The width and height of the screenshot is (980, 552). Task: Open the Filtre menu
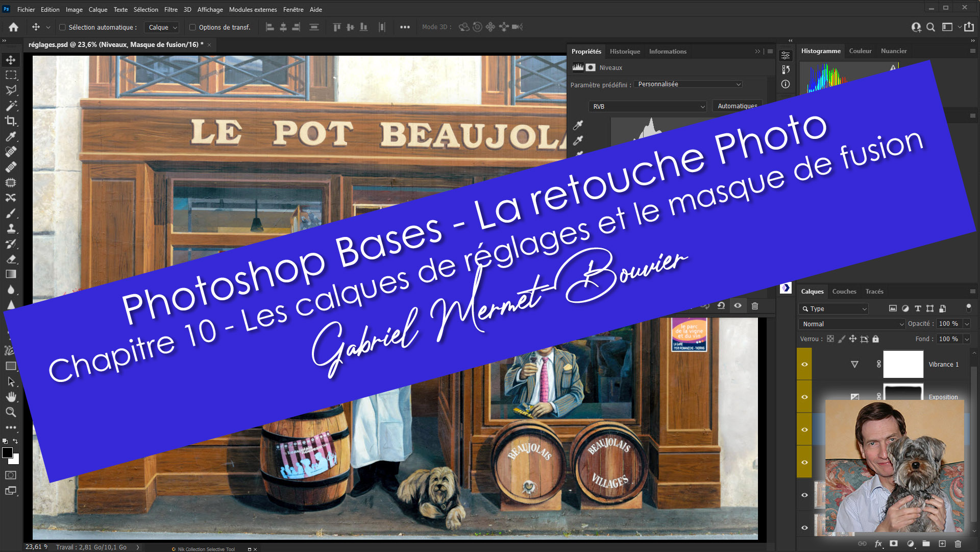click(x=170, y=9)
